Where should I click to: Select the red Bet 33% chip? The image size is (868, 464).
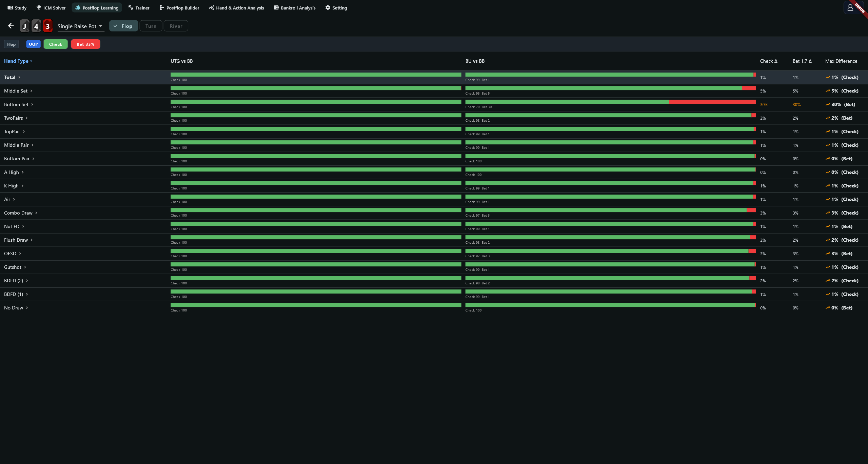click(85, 44)
